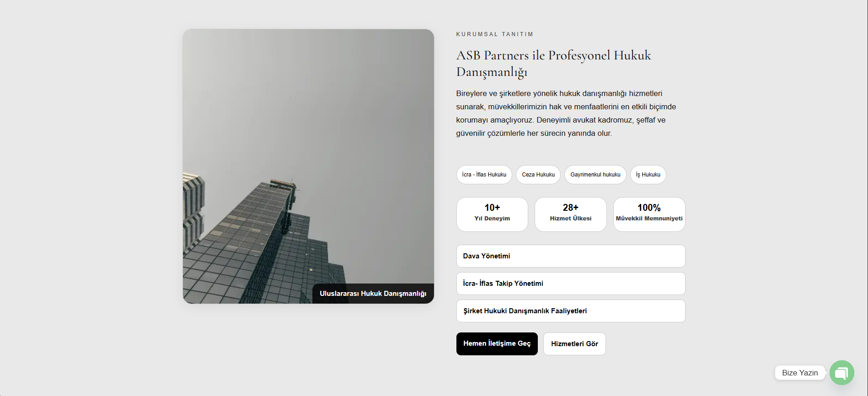Open the green chat bubble icon
Screen dimensions: 868x396
841,373
